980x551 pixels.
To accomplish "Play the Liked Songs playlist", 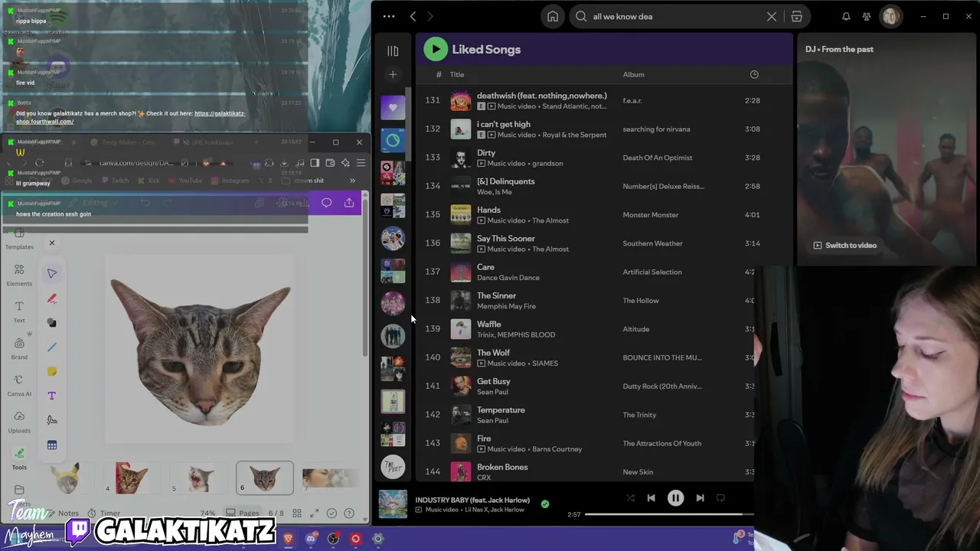I will coord(436,49).
